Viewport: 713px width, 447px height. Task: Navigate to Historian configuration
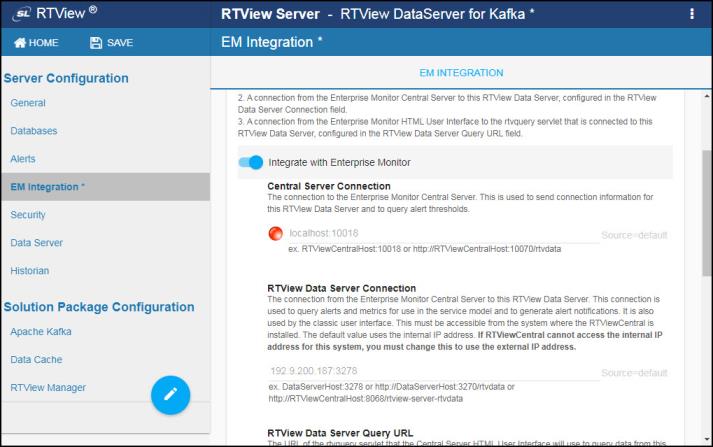[x=30, y=271]
